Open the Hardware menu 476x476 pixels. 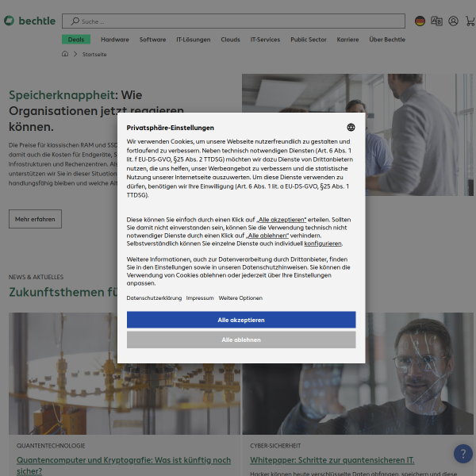115,40
